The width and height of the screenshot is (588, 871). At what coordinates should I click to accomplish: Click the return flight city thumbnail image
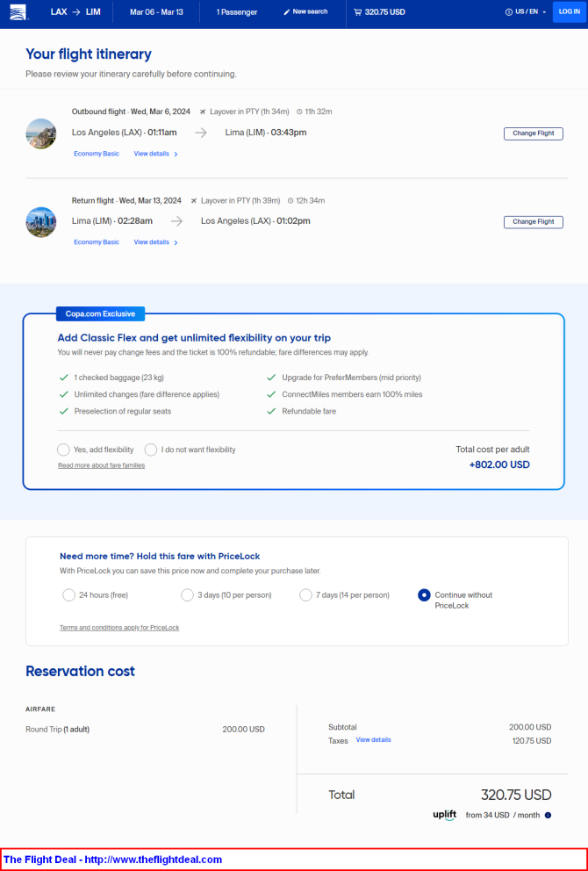[x=41, y=222]
